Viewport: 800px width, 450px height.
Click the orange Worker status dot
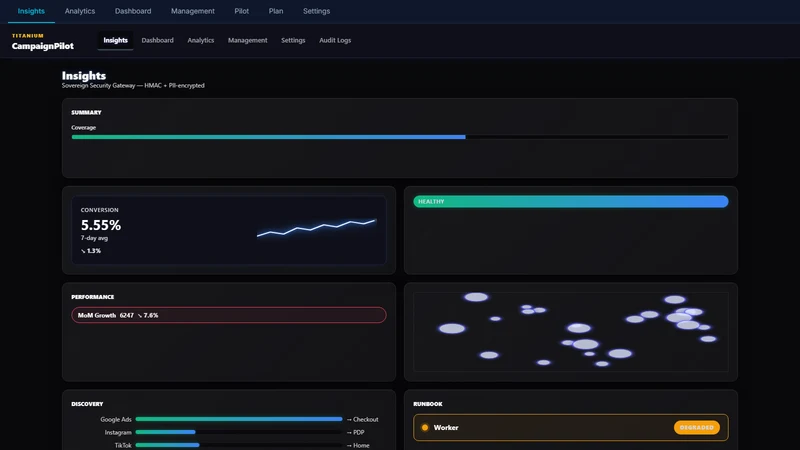424,428
